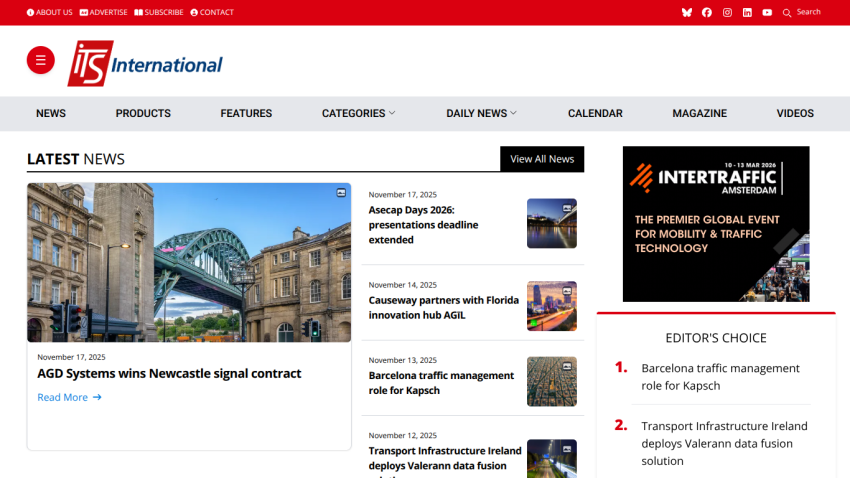
Task: Click the Read More link
Action: click(x=62, y=397)
